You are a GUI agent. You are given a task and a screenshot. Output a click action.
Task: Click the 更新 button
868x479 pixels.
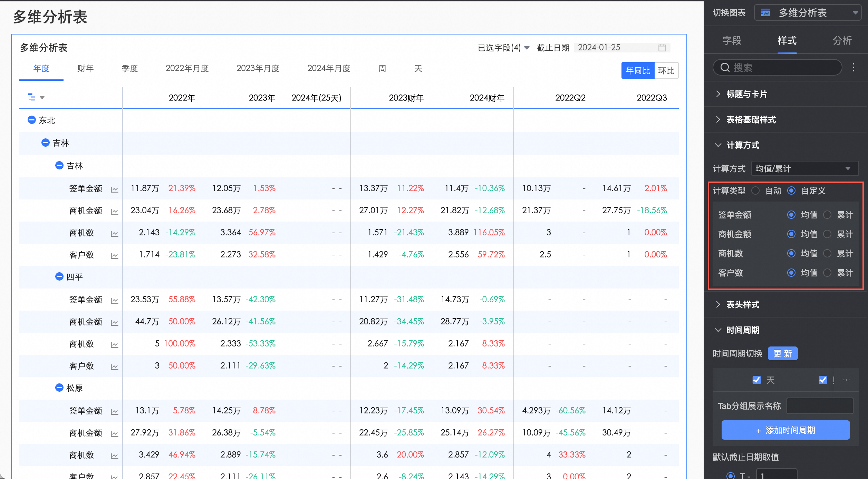coord(782,353)
